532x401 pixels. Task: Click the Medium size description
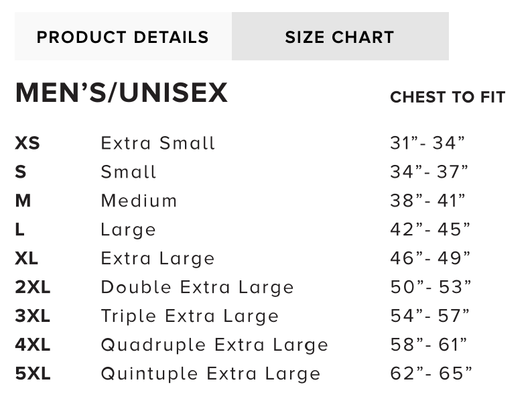[x=139, y=200]
